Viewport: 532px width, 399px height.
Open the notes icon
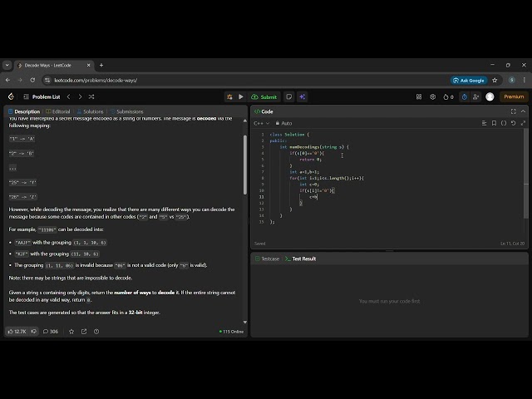click(289, 96)
